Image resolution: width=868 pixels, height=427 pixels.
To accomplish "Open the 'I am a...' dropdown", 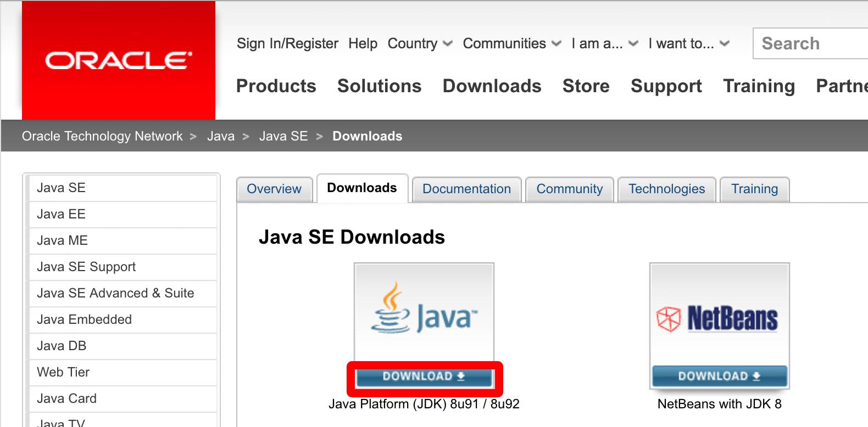I will 605,43.
